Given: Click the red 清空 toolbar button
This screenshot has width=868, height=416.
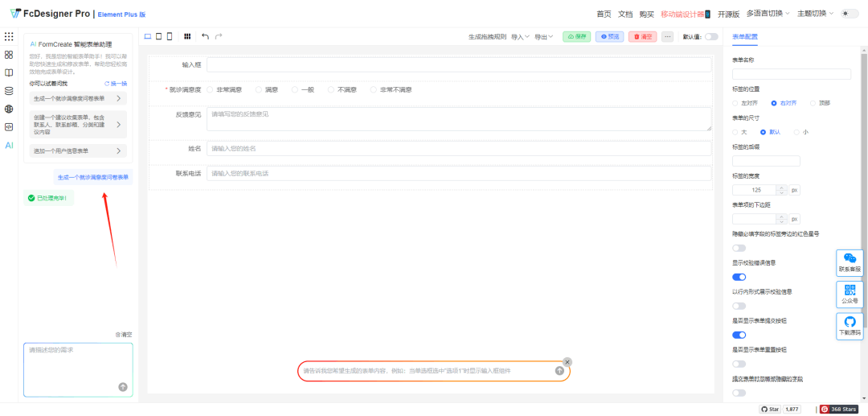Looking at the screenshot, I should [643, 36].
